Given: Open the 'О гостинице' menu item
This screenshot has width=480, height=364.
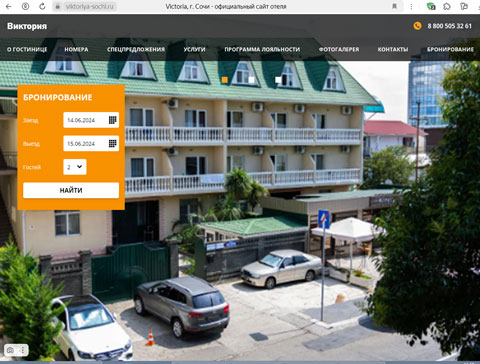Looking at the screenshot, I should [x=27, y=49].
